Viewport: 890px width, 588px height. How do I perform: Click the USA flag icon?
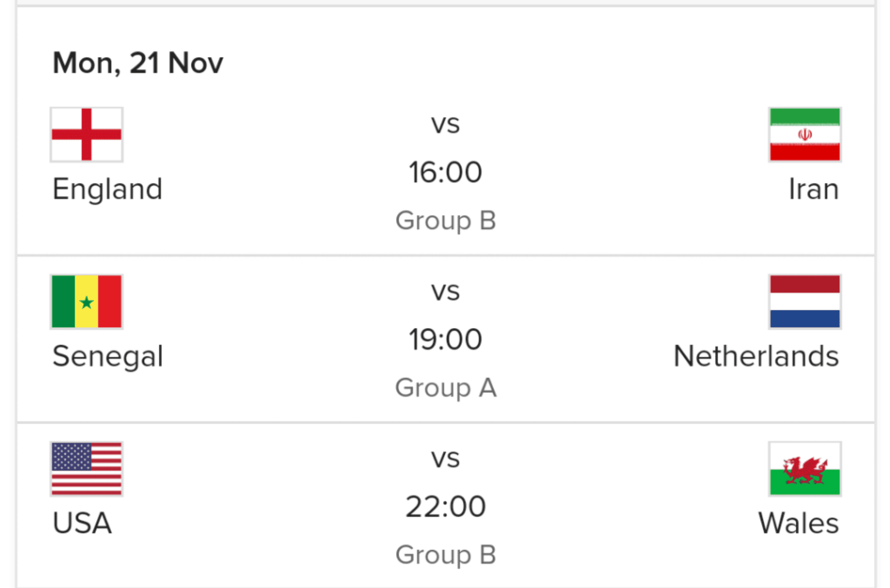86,469
